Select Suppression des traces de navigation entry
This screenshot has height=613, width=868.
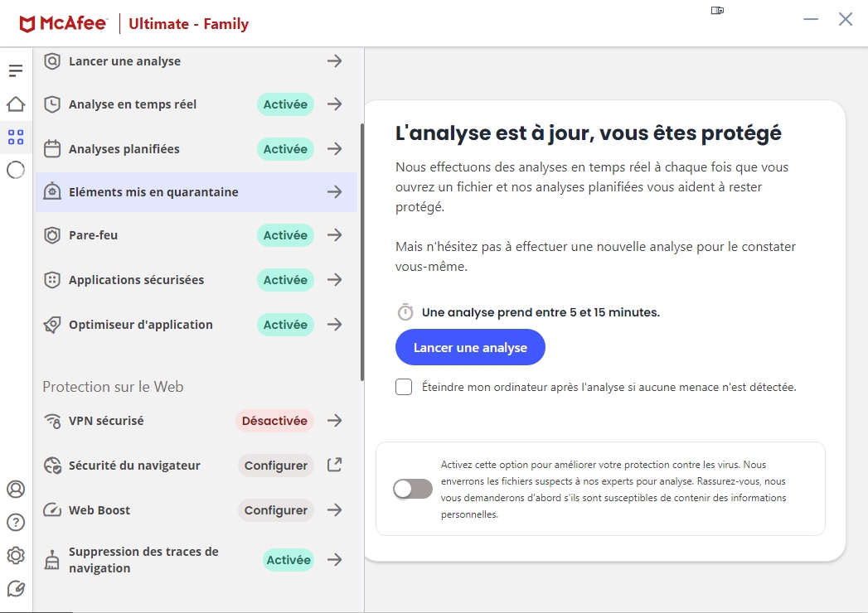pyautogui.click(x=196, y=560)
